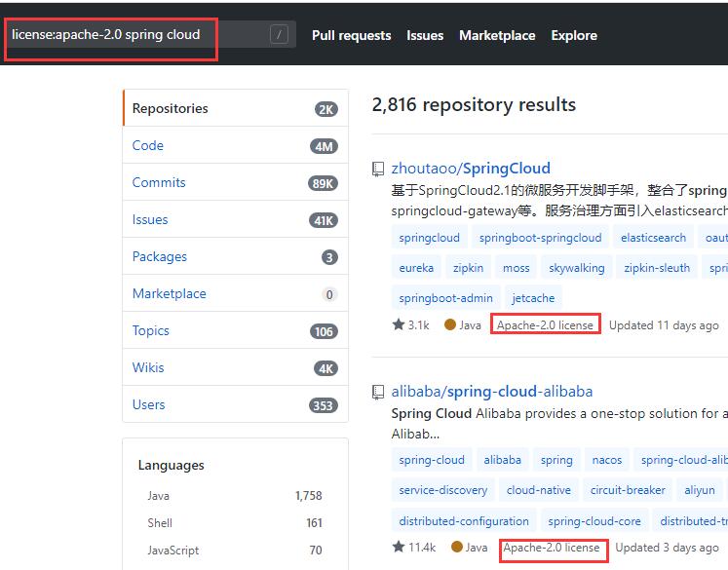Click the elasticsearch topic tag
Viewport: 728px width, 570px height.
pos(653,238)
